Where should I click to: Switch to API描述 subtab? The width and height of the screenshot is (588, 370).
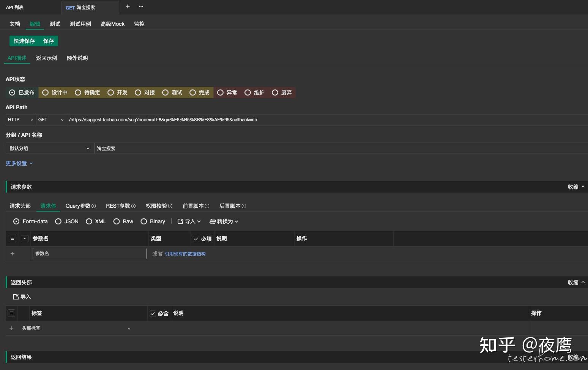click(x=17, y=58)
